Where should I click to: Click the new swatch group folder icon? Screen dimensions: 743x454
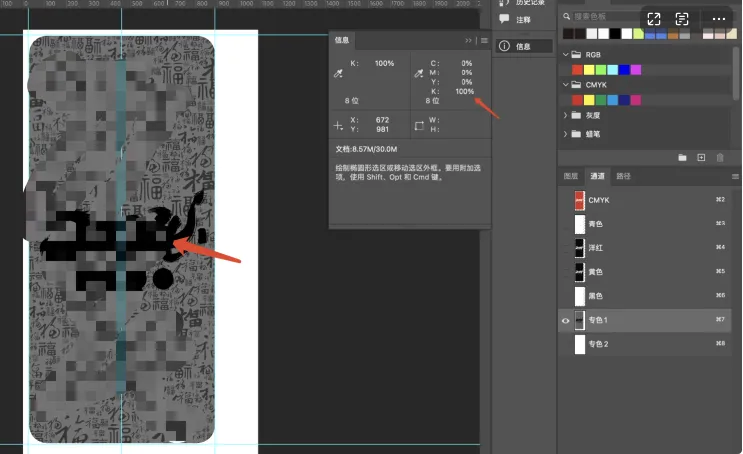pos(682,158)
